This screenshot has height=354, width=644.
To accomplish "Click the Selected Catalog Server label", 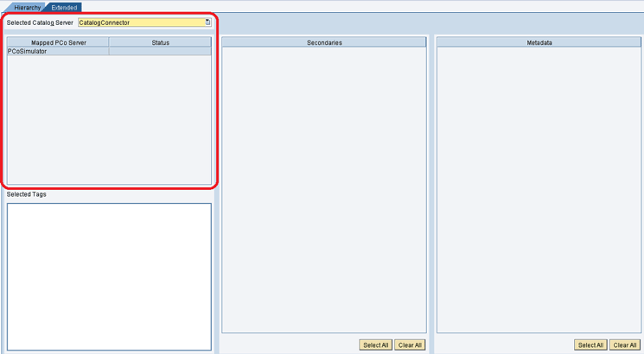I will [40, 22].
